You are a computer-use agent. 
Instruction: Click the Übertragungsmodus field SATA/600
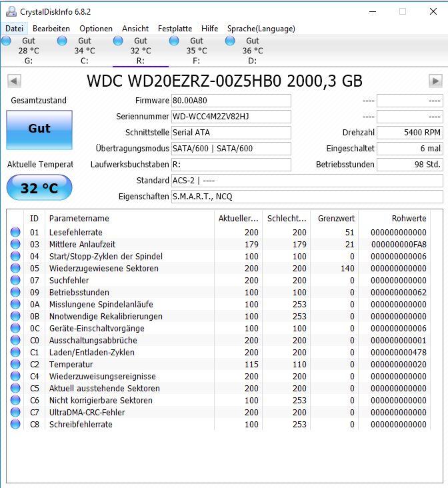231,149
